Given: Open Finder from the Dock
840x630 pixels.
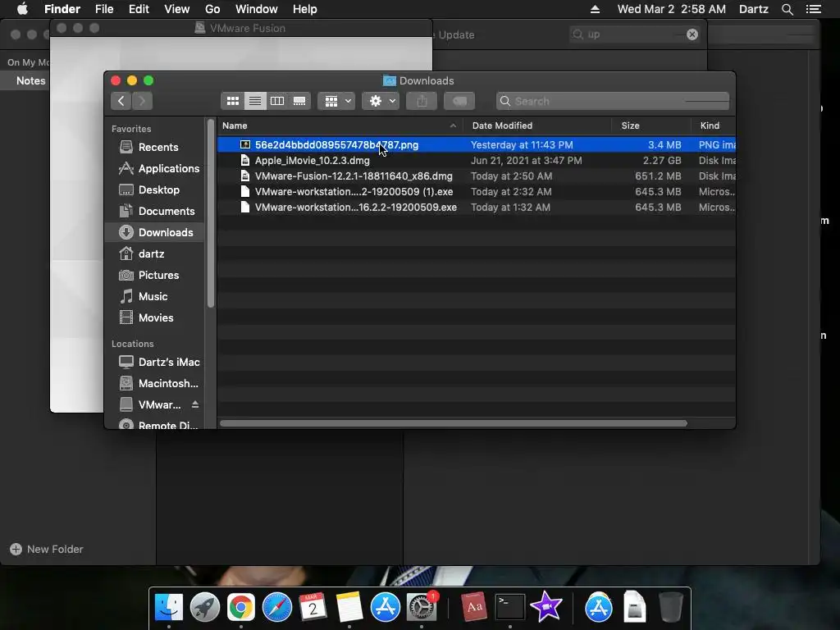Looking at the screenshot, I should point(169,607).
